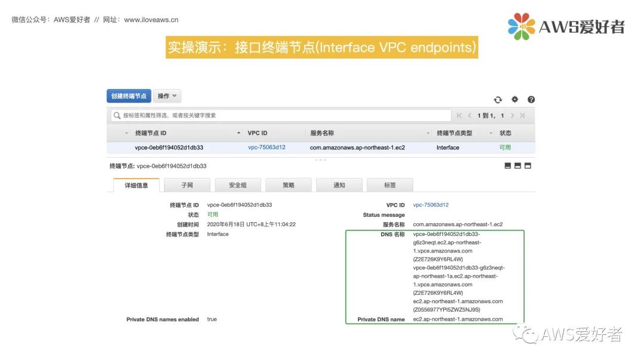This screenshot has height=363, width=644.
Task: Click sort arrow beside 终端节点 ID column
Action: coord(239,133)
